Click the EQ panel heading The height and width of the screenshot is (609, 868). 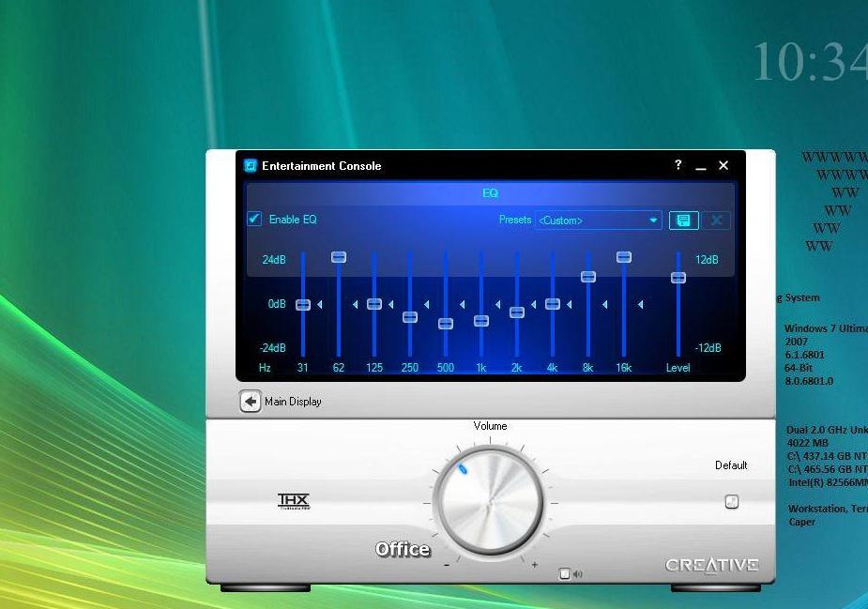[x=490, y=193]
